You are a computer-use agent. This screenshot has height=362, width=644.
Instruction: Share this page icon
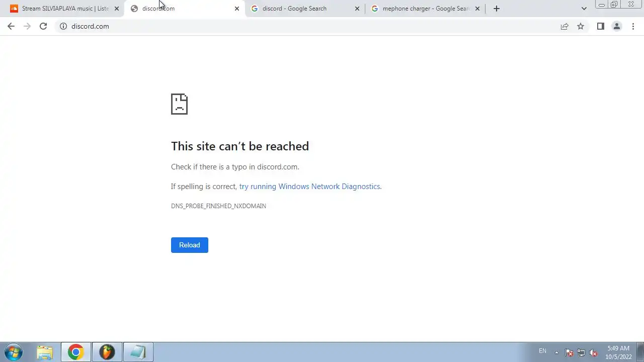(565, 26)
